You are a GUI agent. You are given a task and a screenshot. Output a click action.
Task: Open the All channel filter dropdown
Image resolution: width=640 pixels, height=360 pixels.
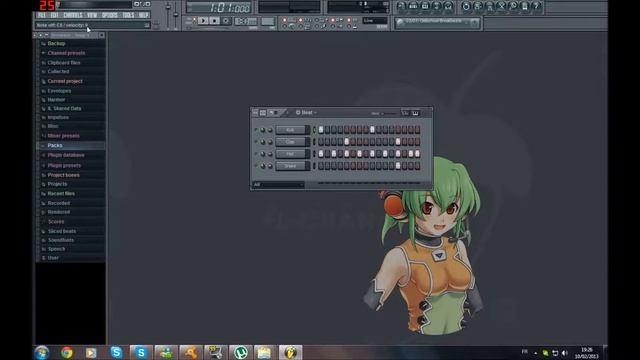click(x=278, y=185)
